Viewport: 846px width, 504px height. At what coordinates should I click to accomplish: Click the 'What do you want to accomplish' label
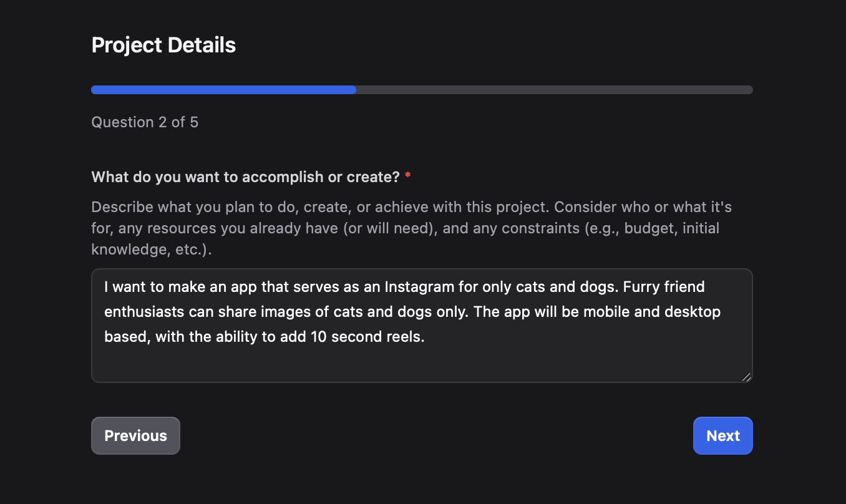point(245,177)
